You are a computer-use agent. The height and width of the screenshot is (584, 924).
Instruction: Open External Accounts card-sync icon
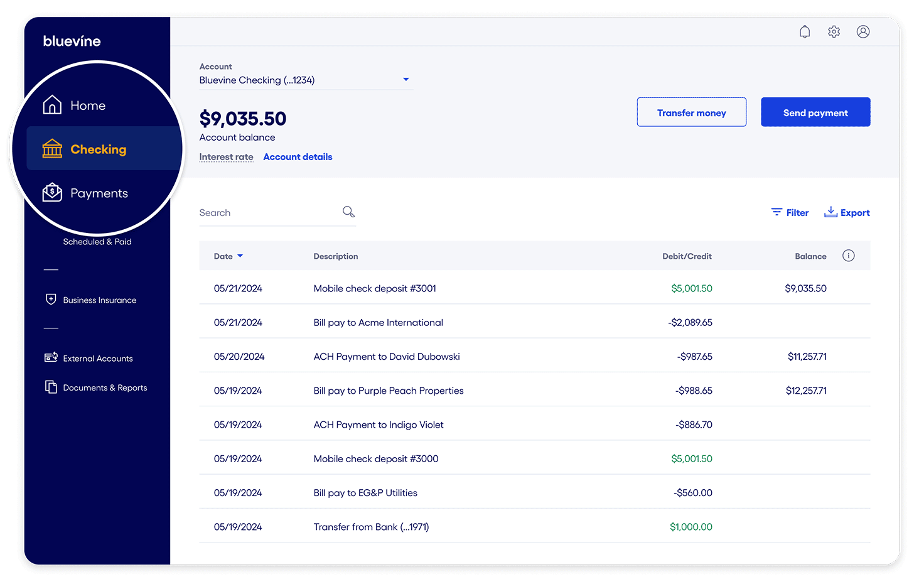(51, 357)
